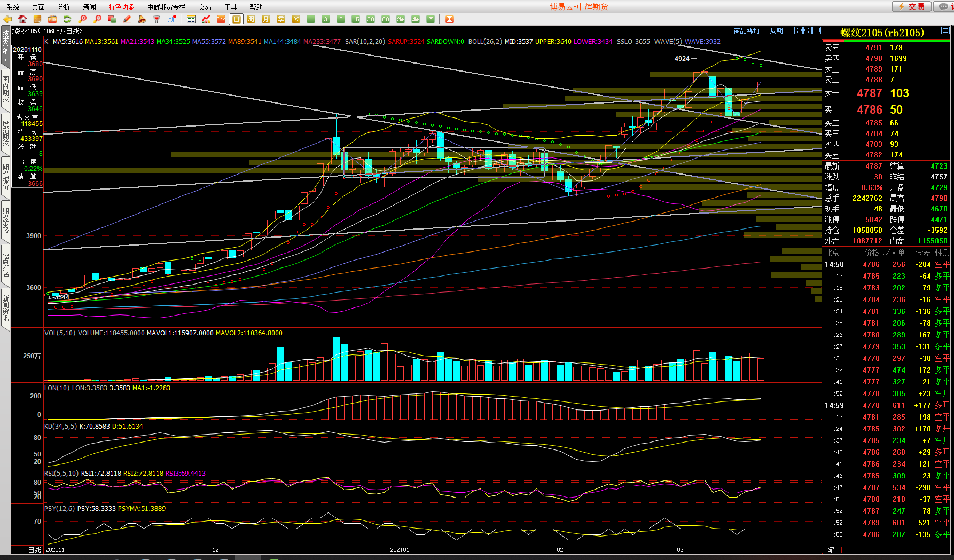954x560 pixels.
Task: Expand the 工具 menu
Action: pos(230,7)
